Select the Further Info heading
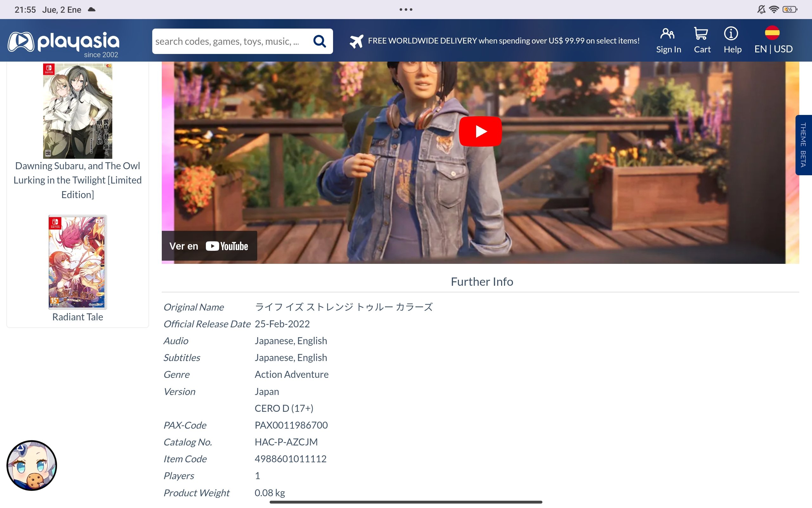The height and width of the screenshot is (508, 812). tap(482, 282)
